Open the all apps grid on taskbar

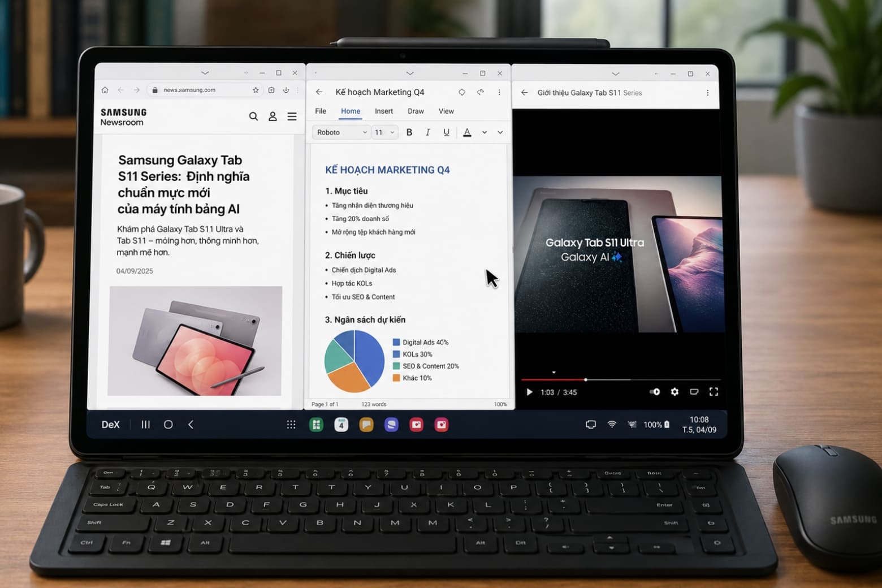(291, 425)
